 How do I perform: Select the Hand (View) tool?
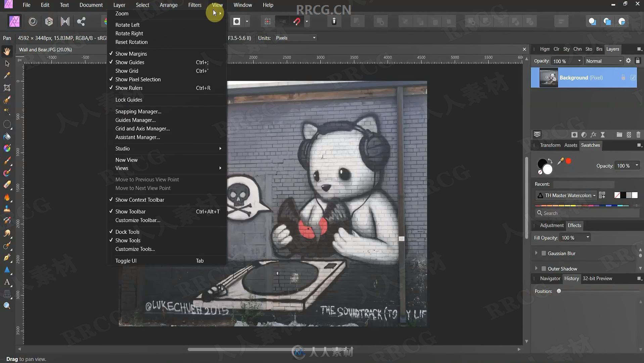point(7,51)
